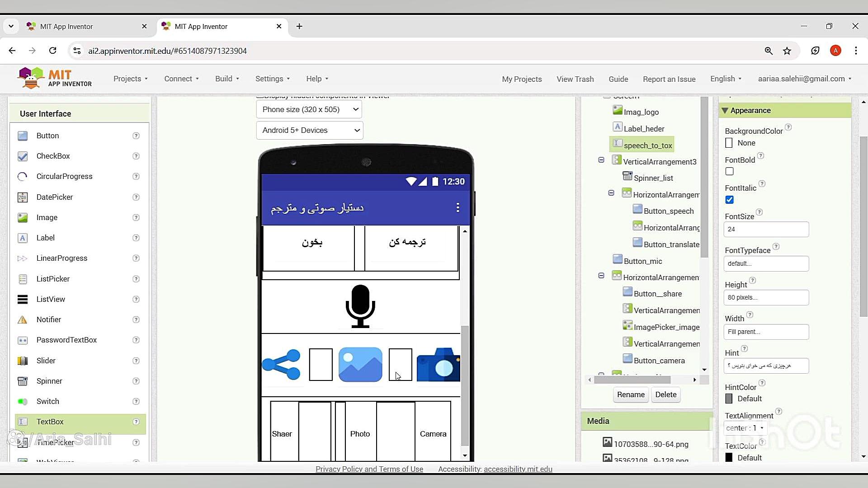Image resolution: width=868 pixels, height=488 pixels.
Task: Uncheck the FontItalic checkbox
Action: coord(729,200)
